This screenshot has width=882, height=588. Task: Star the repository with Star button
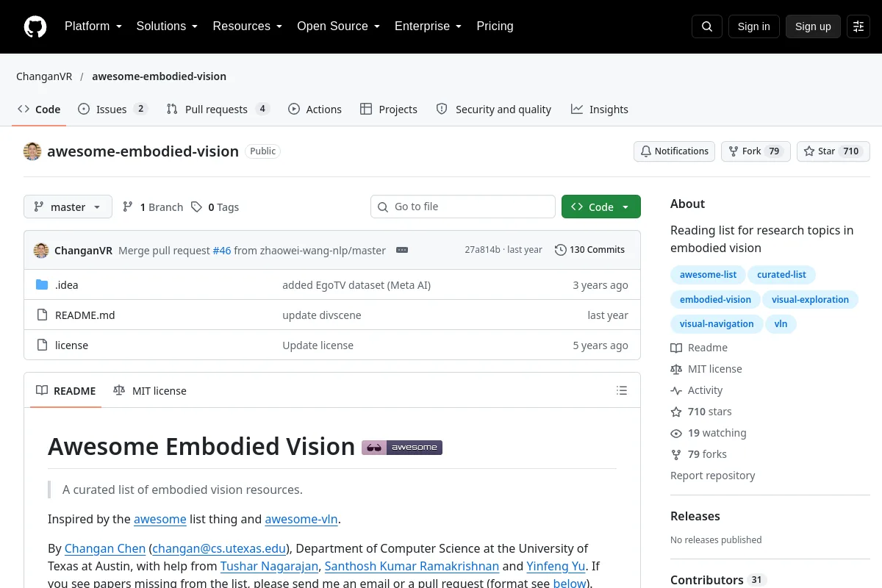[833, 151]
